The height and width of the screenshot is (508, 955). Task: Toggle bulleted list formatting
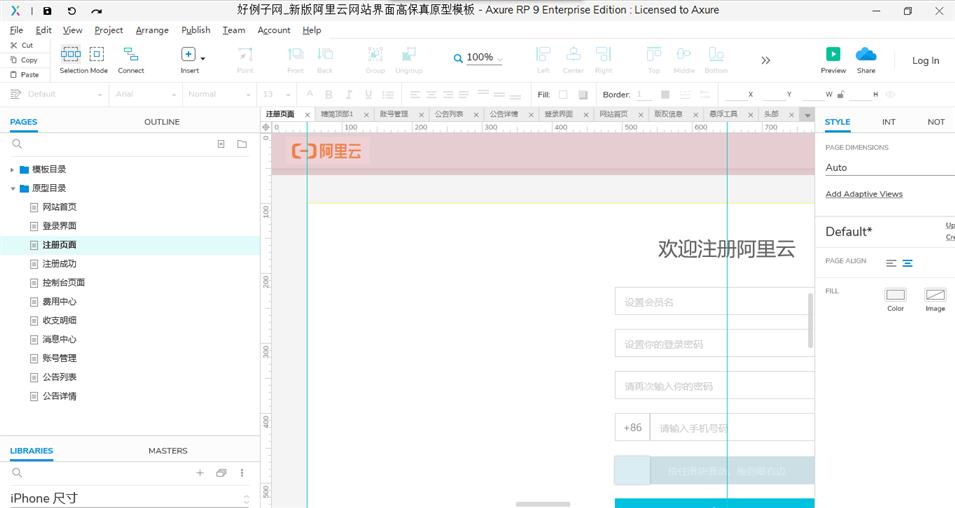[x=388, y=94]
